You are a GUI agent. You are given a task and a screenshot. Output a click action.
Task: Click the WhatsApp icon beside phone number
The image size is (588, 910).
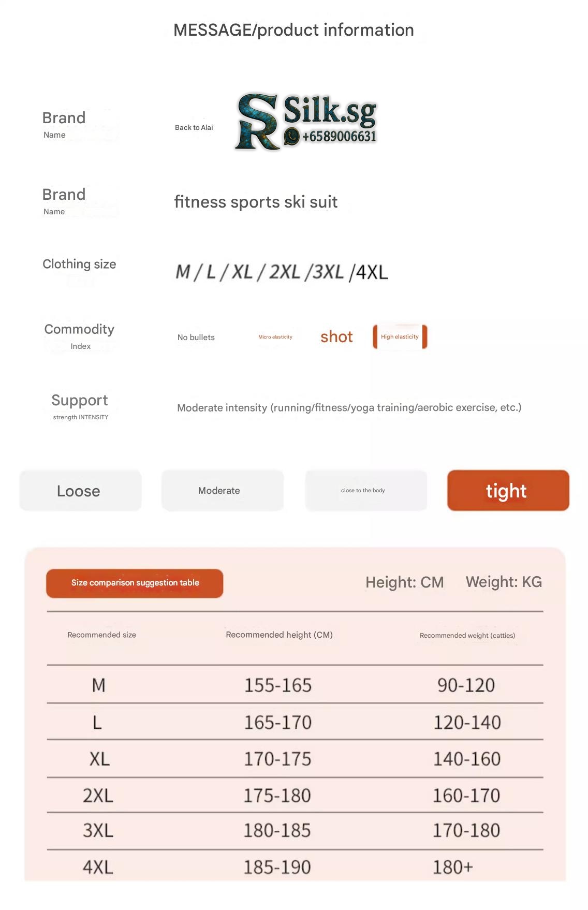(292, 137)
